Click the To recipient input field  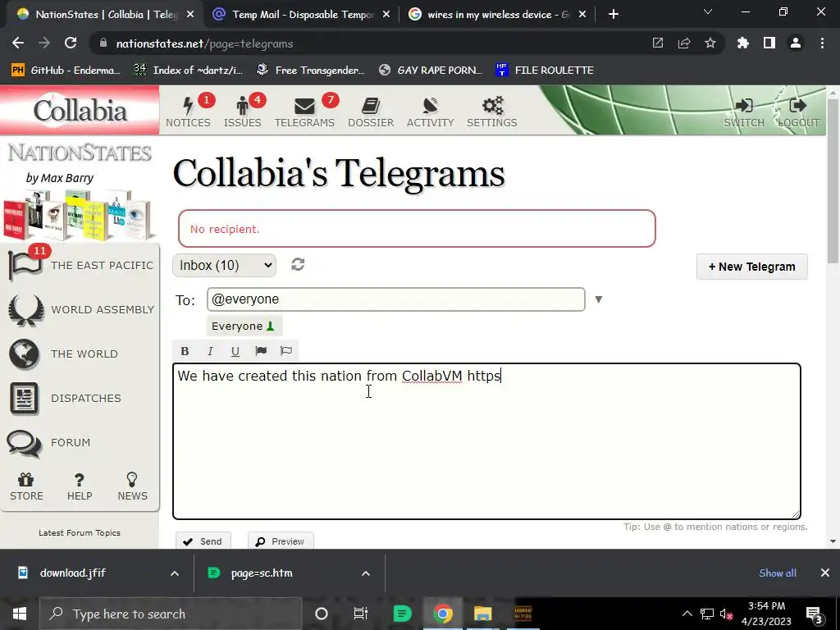396,299
